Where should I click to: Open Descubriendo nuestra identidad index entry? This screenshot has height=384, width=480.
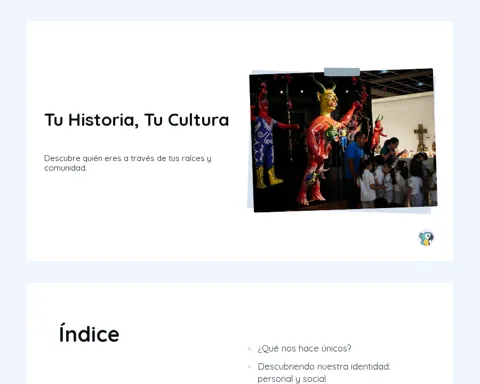324,373
